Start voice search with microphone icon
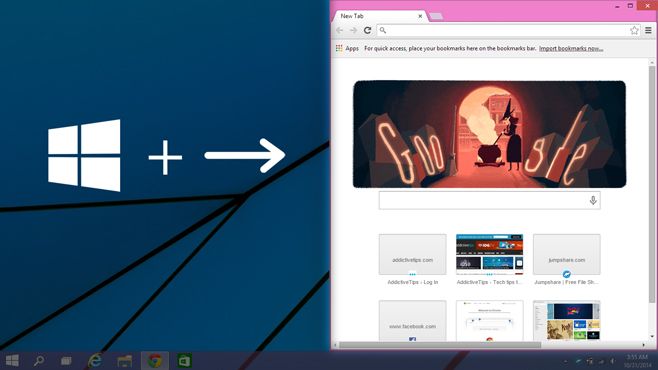The height and width of the screenshot is (370, 658). click(593, 200)
